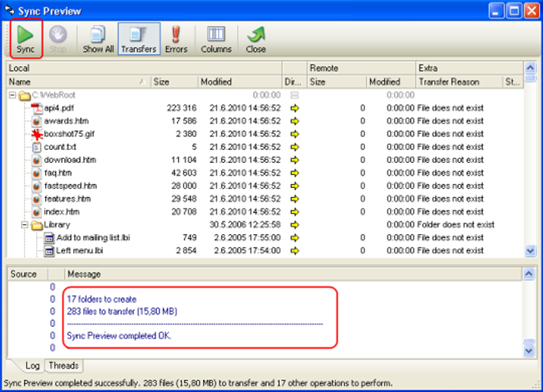Select 'Sync Preview completed OK.' log line
This screenshot has height=392, width=543.
tap(119, 336)
